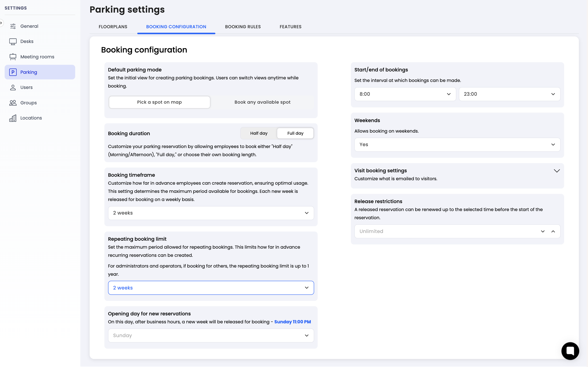The width and height of the screenshot is (588, 367).
Task: Select Full day booking duration
Action: pos(295,133)
